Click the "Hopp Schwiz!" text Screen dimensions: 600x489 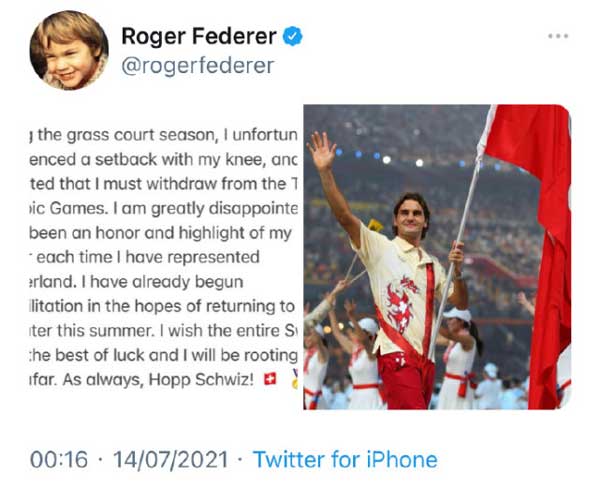[x=223, y=381]
